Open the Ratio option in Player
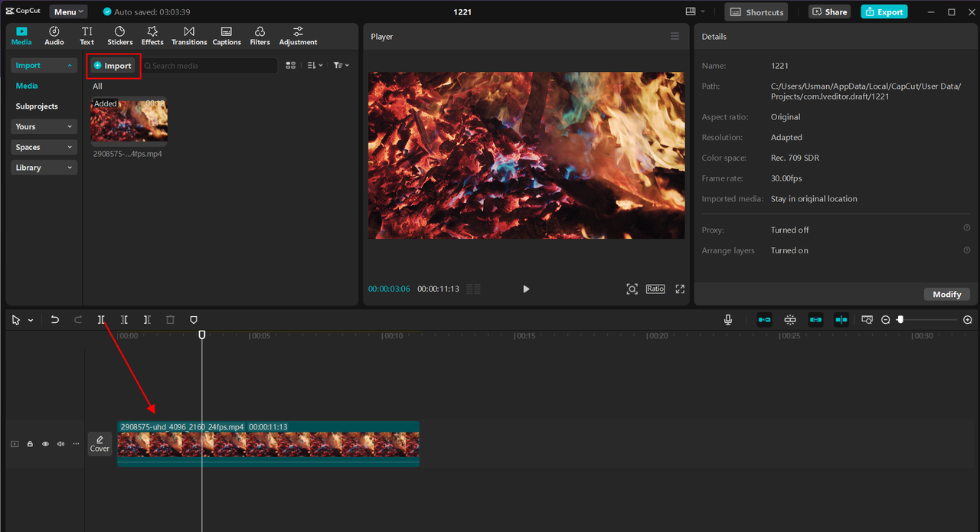The width and height of the screenshot is (980, 532). pyautogui.click(x=655, y=289)
